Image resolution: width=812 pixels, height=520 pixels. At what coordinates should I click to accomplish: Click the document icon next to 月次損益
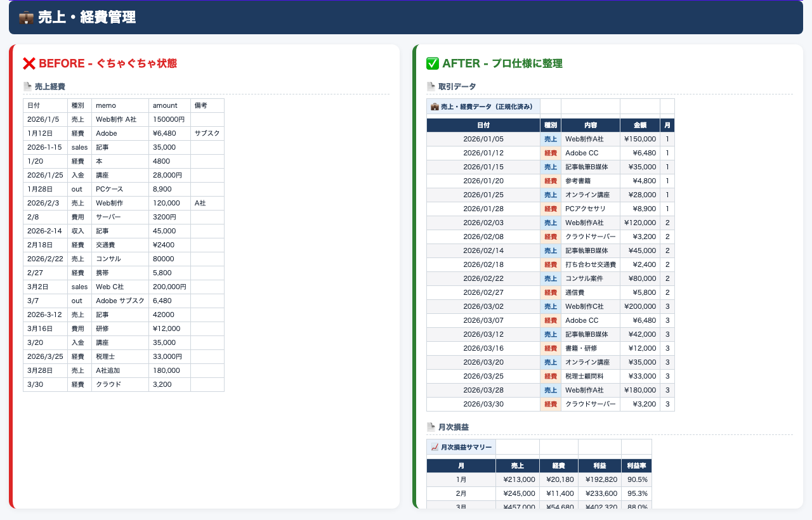[431, 427]
